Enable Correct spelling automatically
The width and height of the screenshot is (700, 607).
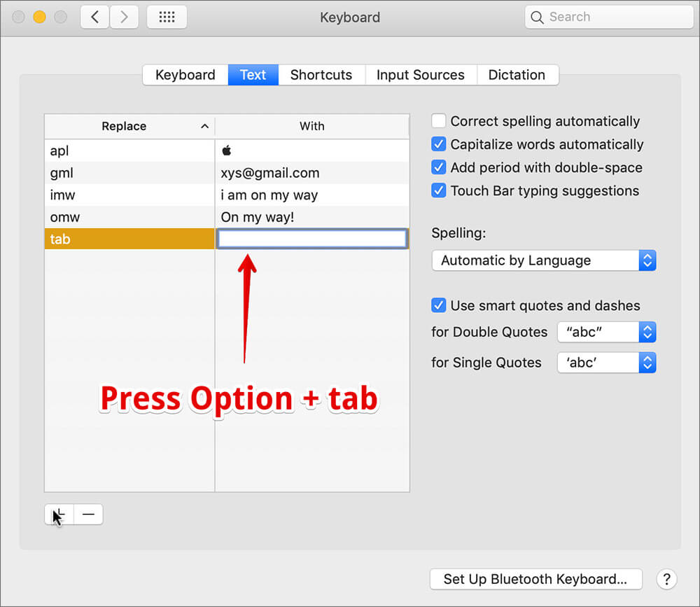438,120
